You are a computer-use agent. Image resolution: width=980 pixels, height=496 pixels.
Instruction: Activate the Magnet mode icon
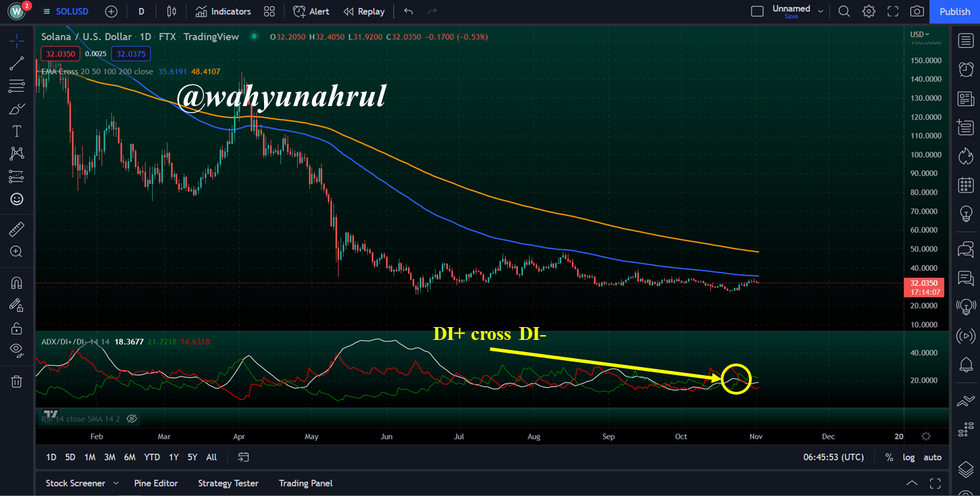point(17,282)
